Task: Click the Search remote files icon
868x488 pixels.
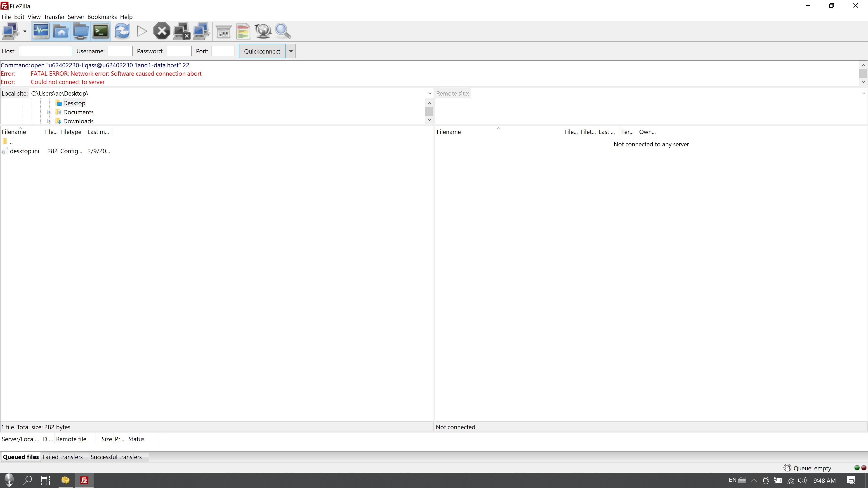Action: (x=283, y=31)
